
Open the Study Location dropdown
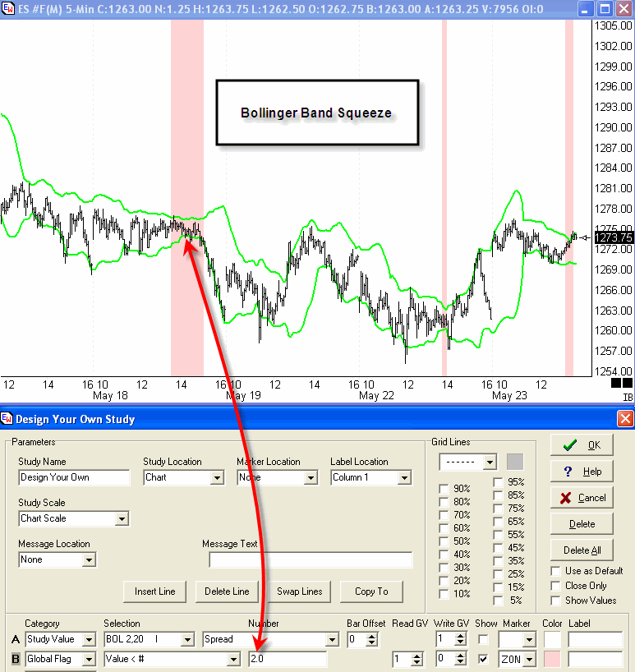pyautogui.click(x=217, y=477)
